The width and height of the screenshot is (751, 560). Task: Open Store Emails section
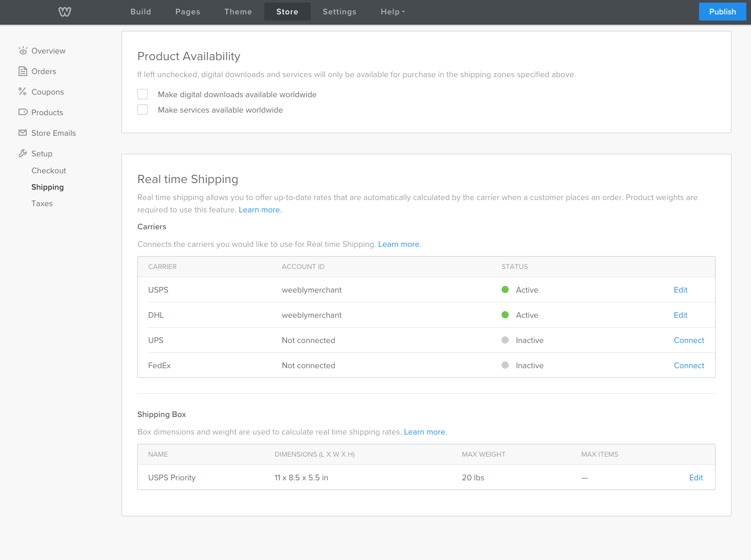pos(53,133)
